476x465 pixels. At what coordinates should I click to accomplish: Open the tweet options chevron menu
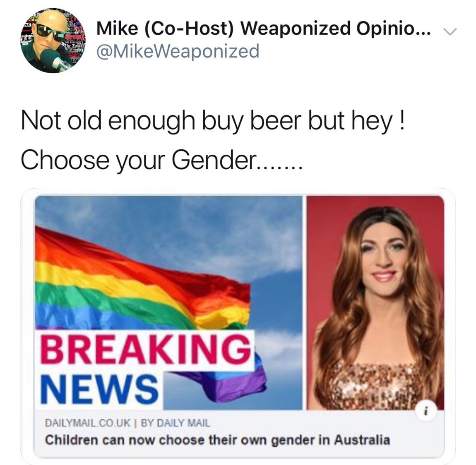click(x=450, y=31)
